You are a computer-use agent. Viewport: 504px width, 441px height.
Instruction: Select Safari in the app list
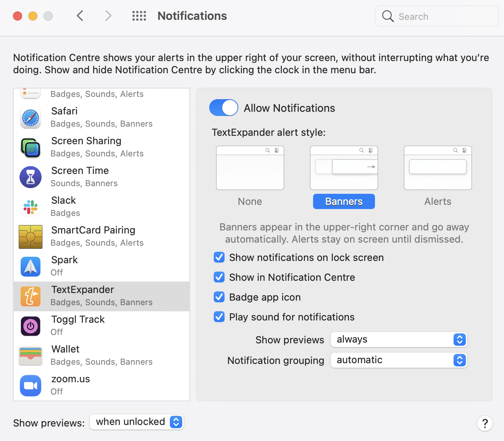point(102,118)
